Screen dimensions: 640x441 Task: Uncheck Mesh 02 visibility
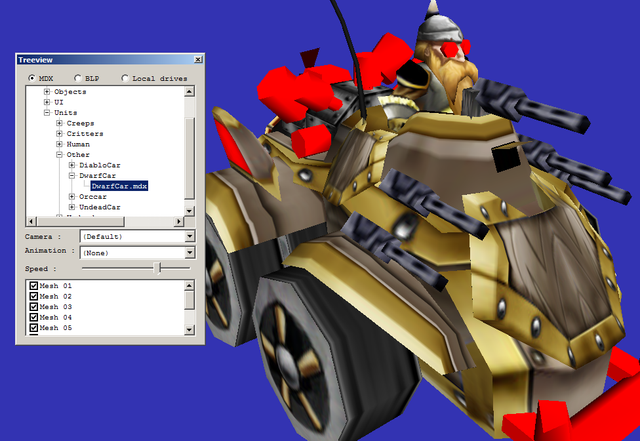click(x=34, y=296)
